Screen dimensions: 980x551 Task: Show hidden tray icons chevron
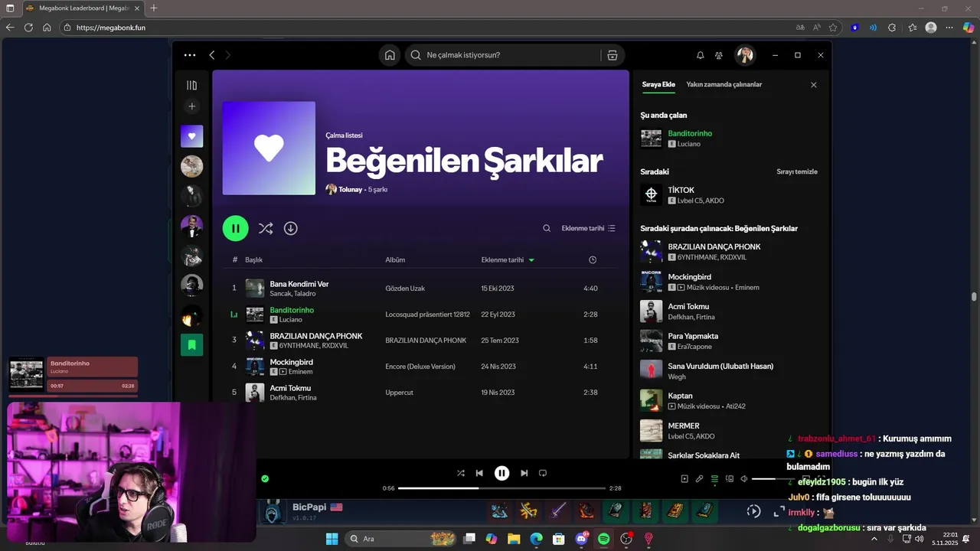(x=874, y=539)
